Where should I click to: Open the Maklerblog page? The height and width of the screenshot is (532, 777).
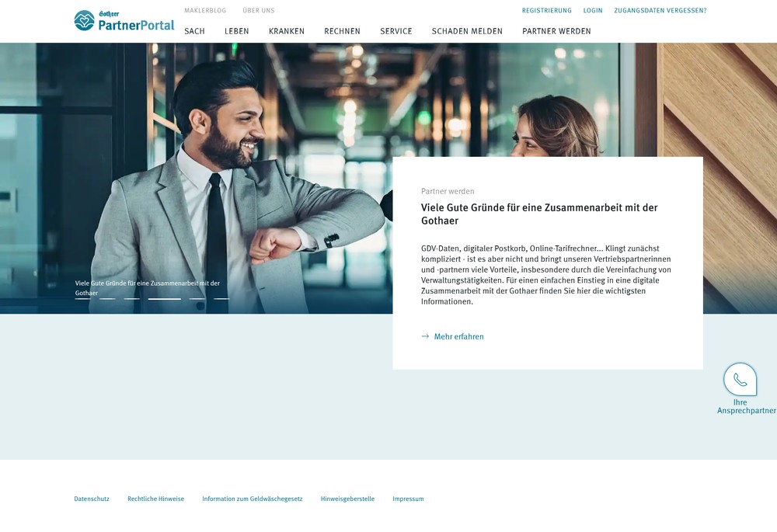click(x=205, y=10)
